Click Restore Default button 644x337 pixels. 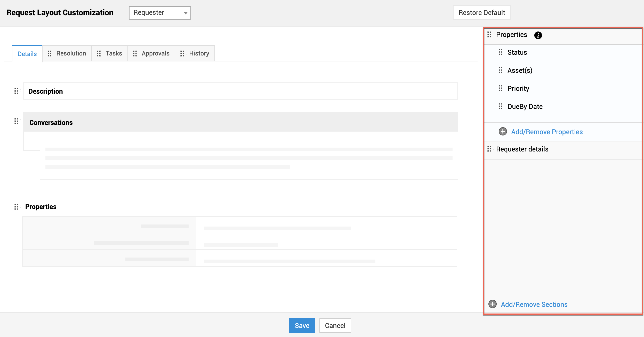[482, 13]
